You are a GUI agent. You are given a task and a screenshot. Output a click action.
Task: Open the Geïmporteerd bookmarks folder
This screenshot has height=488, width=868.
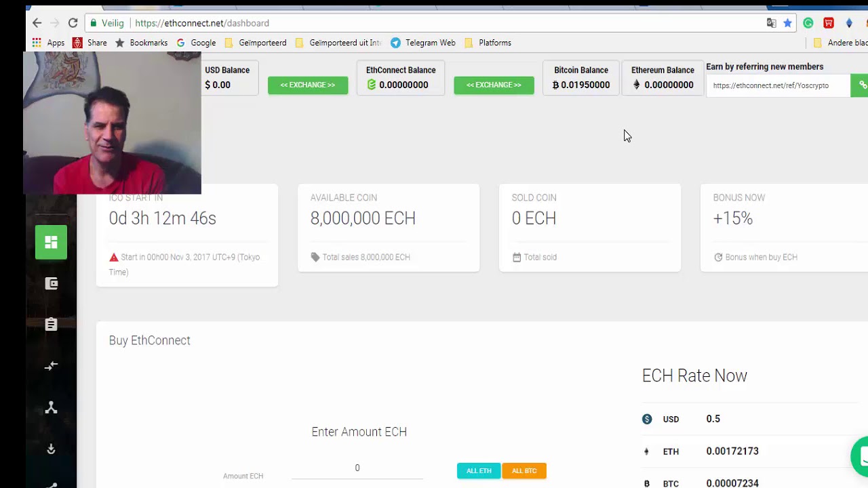255,43
